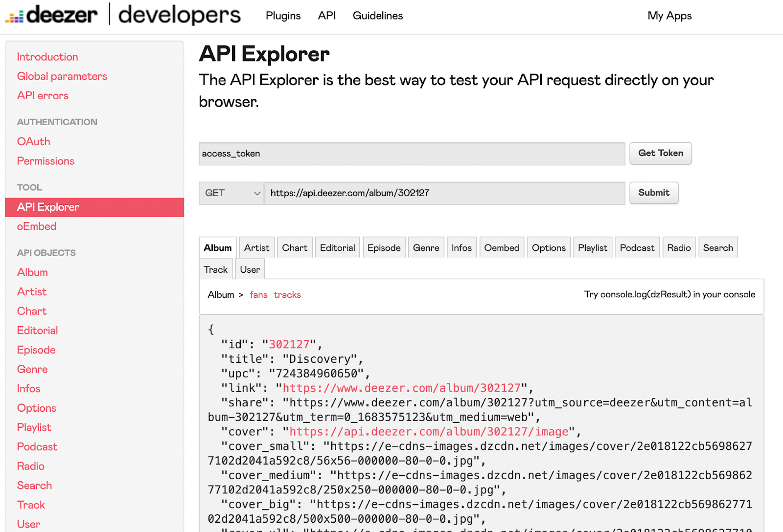Switch to the Artist tab in the explorer

(x=257, y=248)
